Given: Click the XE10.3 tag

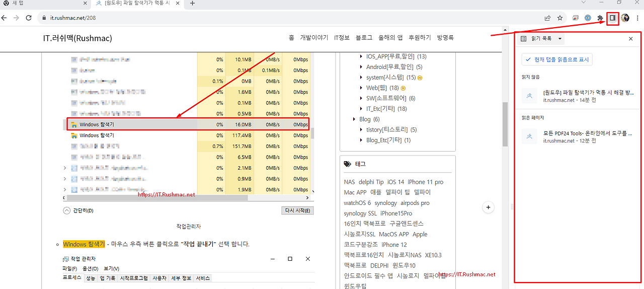Looking at the screenshot, I should coord(433,255).
